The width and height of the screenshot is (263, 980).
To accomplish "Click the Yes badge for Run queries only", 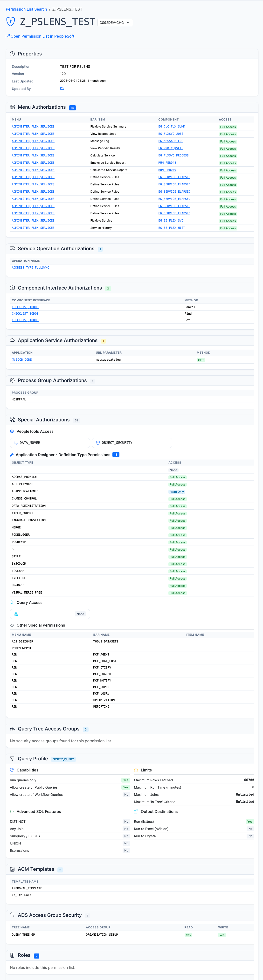I will [x=126, y=780].
